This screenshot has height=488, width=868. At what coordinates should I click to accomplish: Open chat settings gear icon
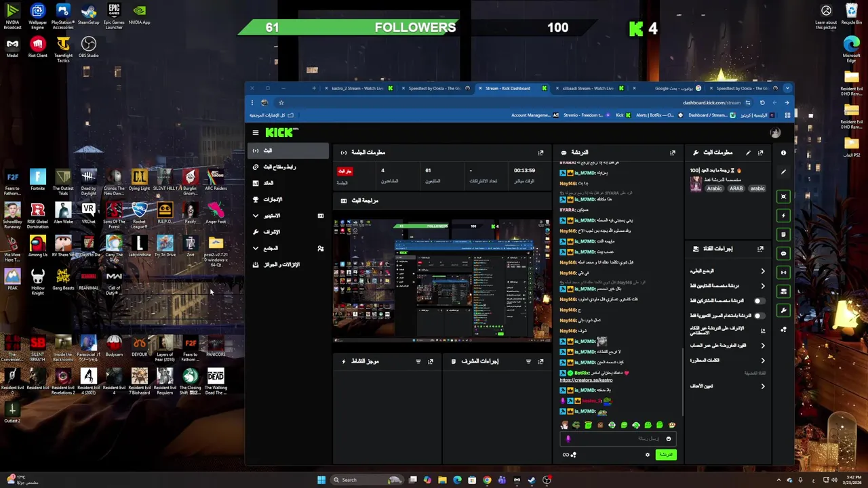coord(647,455)
